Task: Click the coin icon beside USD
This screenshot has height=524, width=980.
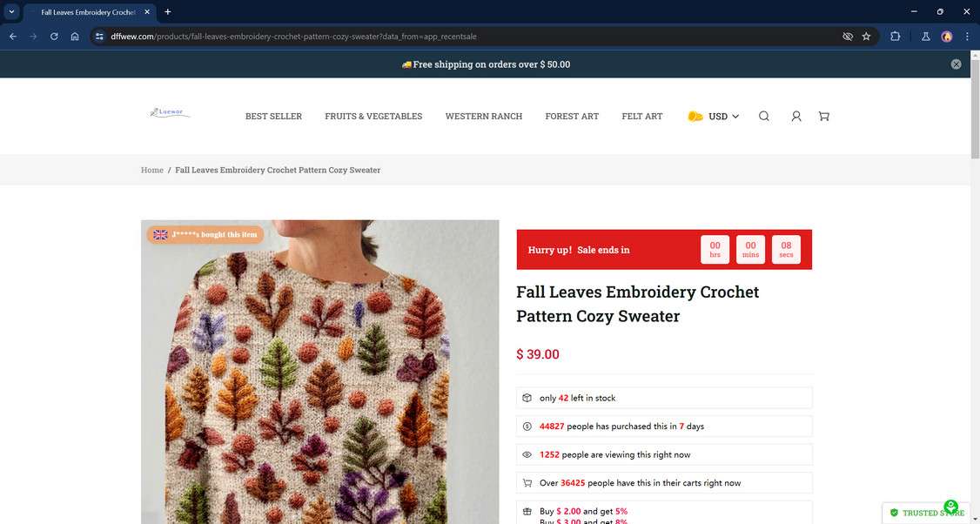Action: pyautogui.click(x=695, y=116)
